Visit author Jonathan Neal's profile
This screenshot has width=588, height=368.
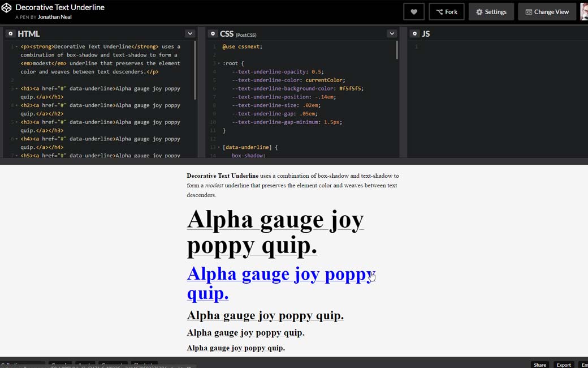pyautogui.click(x=54, y=17)
